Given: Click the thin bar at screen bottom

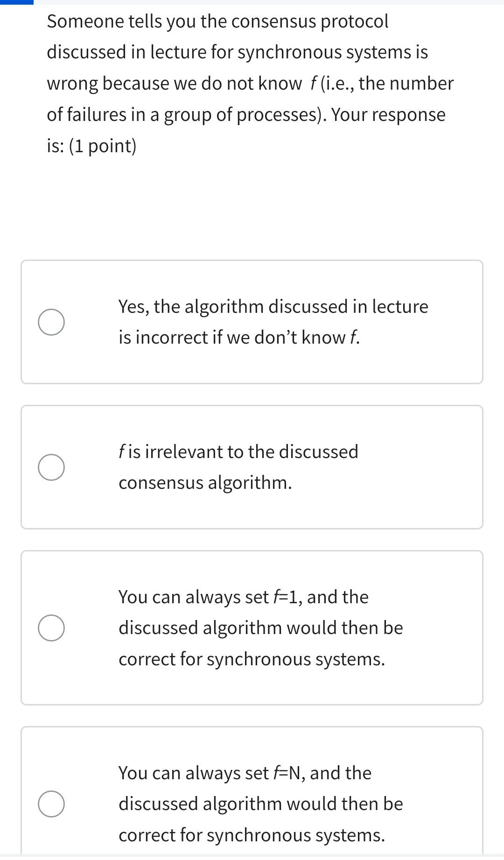Looking at the screenshot, I should (252, 857).
